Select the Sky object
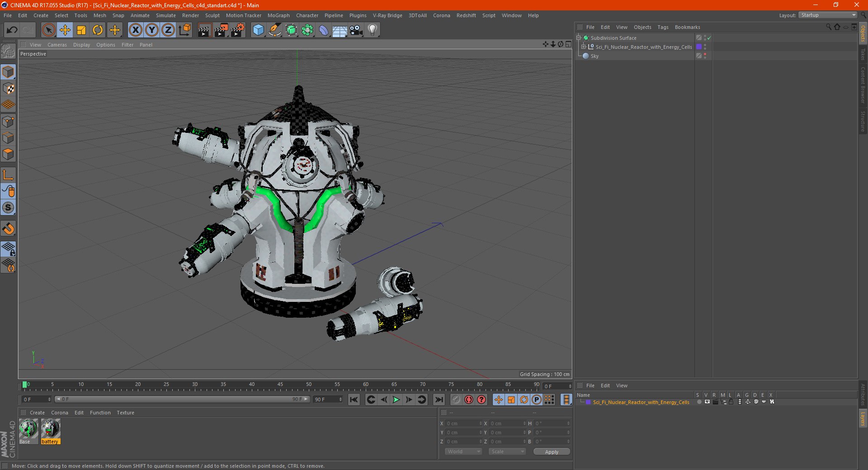 tap(594, 56)
